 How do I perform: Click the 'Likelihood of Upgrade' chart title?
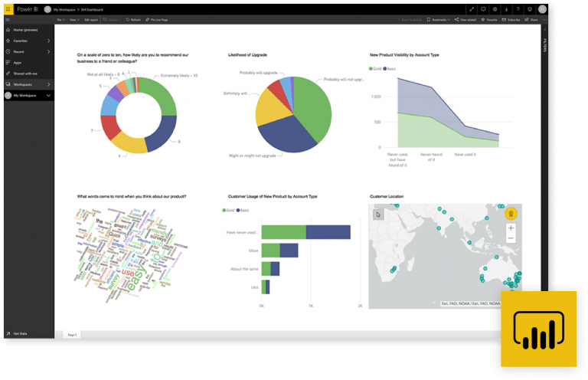(x=247, y=54)
